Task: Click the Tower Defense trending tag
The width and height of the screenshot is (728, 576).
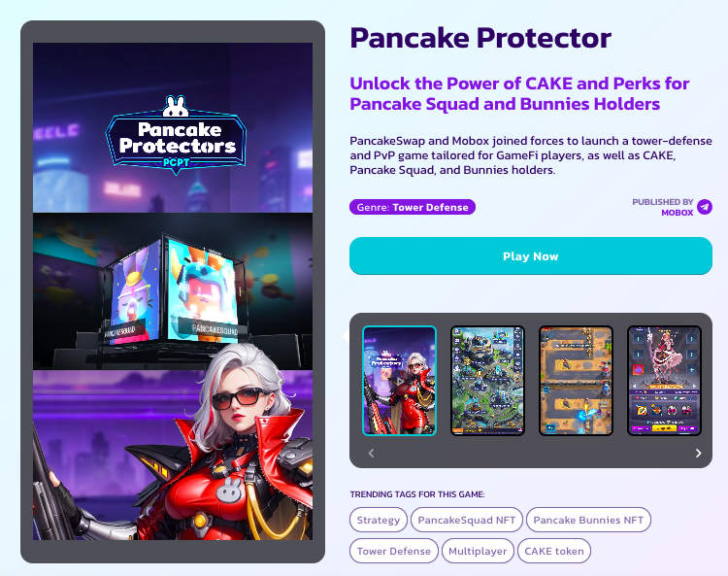Action: tap(394, 551)
